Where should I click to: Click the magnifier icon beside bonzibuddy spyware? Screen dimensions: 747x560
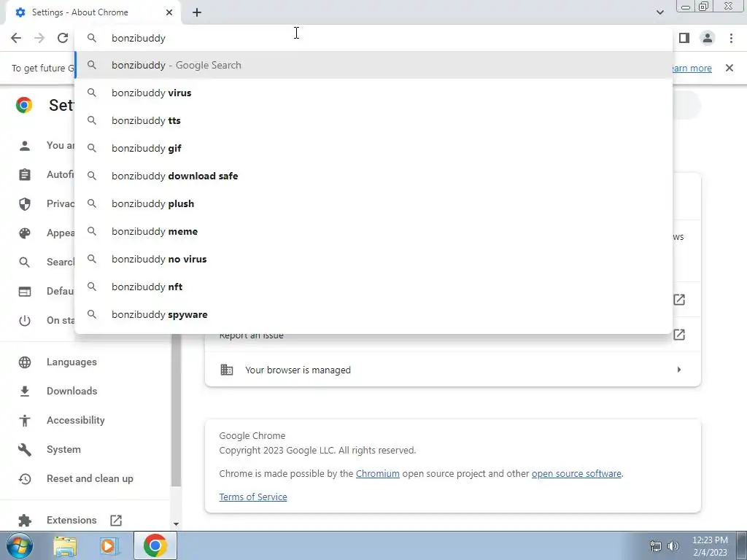(91, 314)
